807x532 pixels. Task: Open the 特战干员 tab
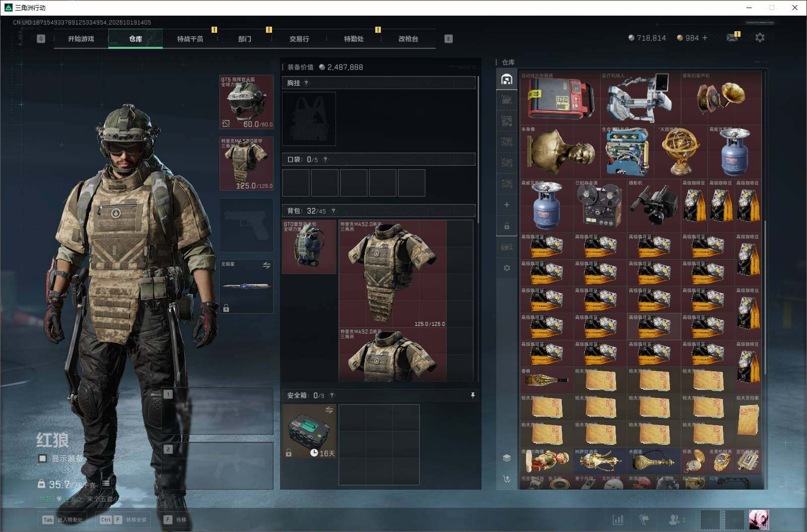[190, 39]
